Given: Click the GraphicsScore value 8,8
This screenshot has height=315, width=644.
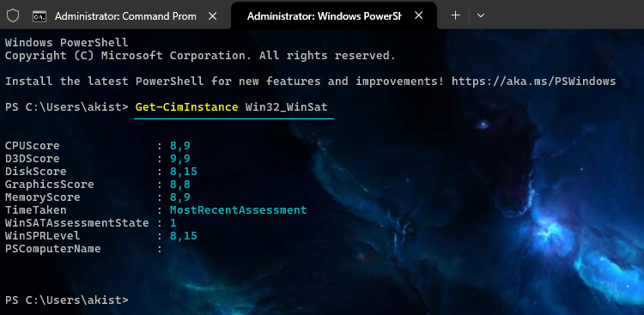Looking at the screenshot, I should [180, 185].
